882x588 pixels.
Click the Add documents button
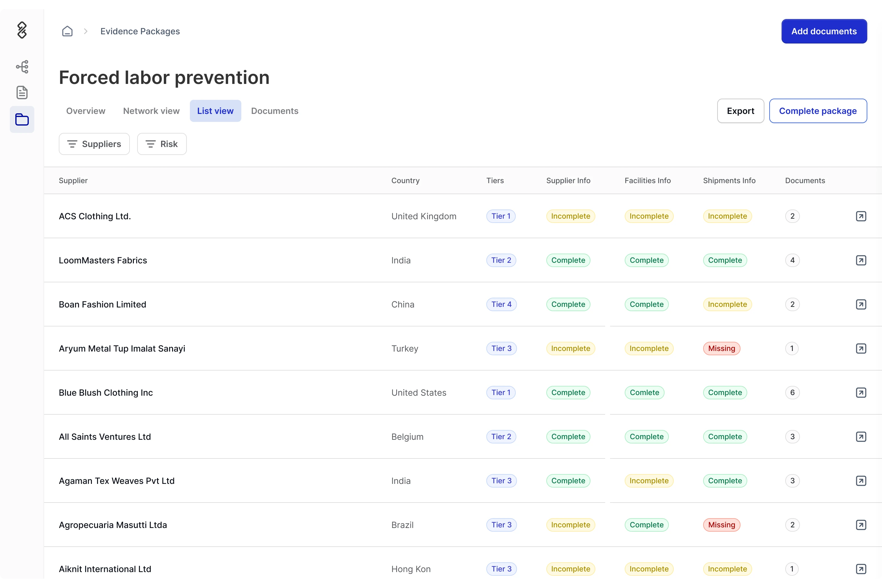coord(824,31)
